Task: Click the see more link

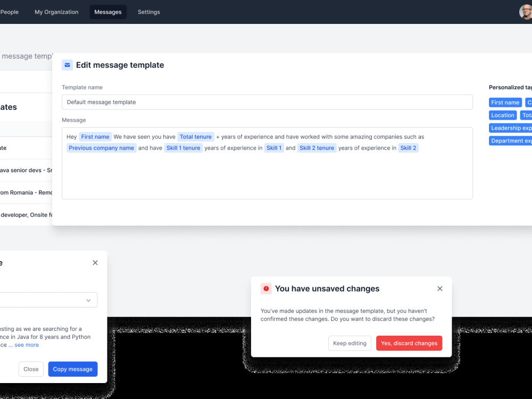Action: click(x=27, y=345)
